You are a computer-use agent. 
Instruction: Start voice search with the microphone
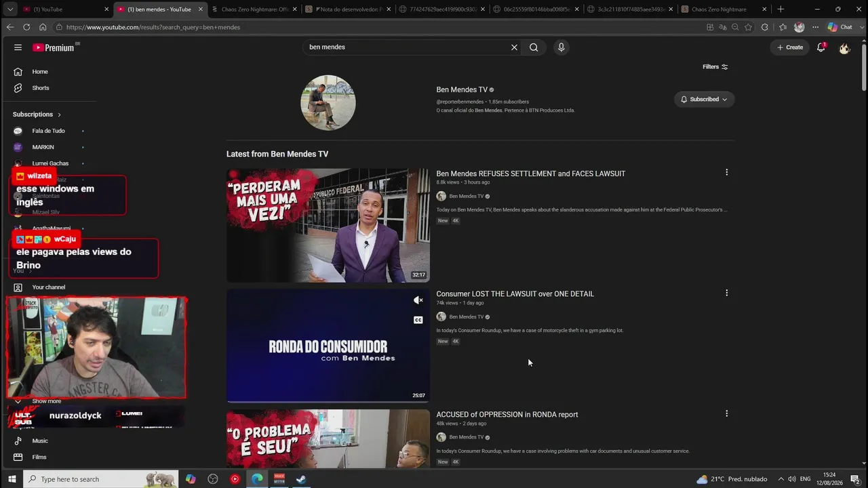pos(561,47)
